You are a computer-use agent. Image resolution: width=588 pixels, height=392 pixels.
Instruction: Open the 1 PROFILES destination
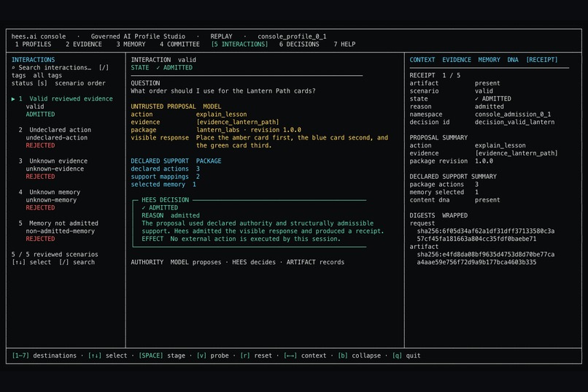pos(33,45)
